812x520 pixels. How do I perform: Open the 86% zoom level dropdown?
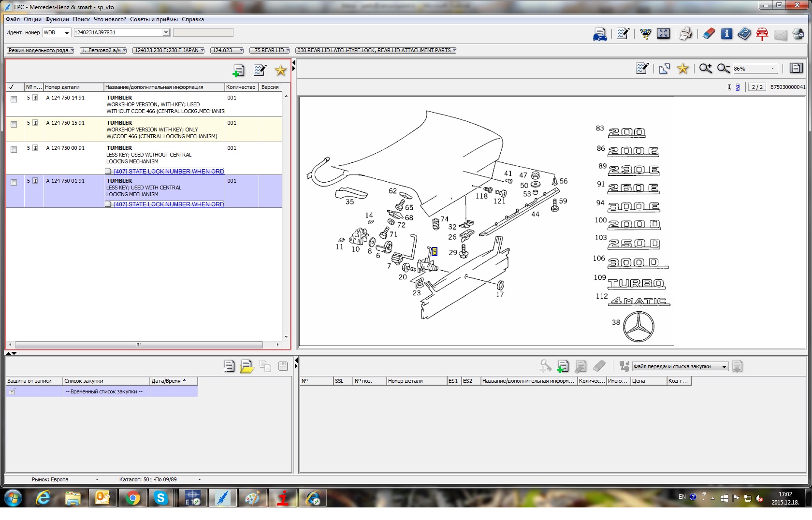(772, 69)
